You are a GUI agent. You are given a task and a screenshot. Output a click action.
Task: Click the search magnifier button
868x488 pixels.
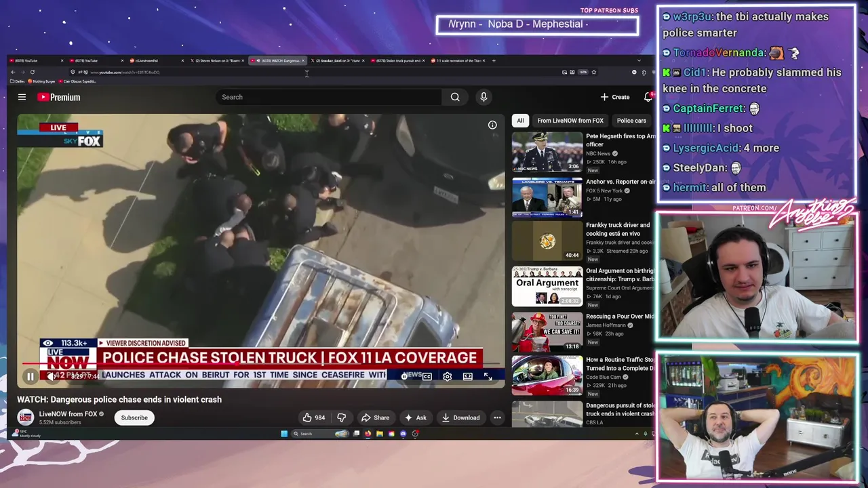click(x=455, y=97)
